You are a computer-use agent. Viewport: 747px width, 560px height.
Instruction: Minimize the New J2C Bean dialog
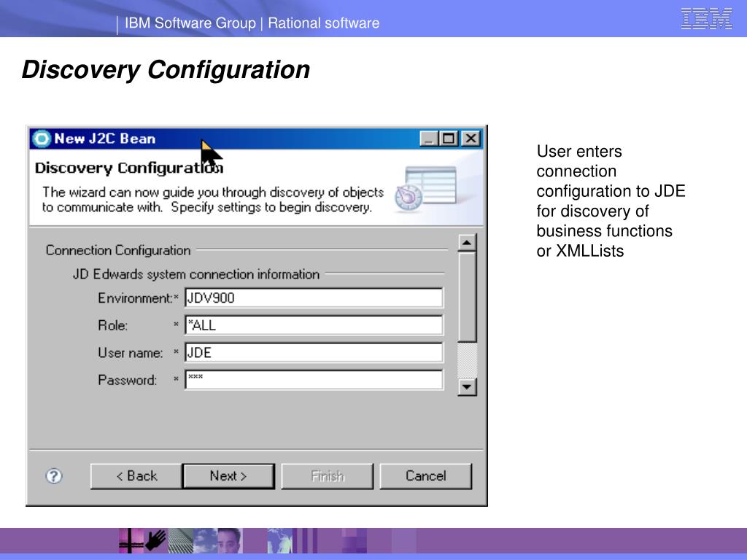(429, 139)
